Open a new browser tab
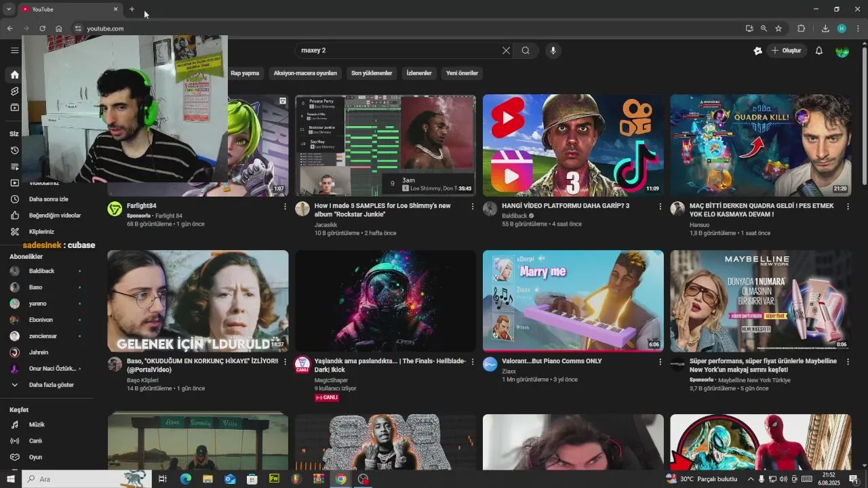The width and height of the screenshot is (868, 488). (132, 9)
